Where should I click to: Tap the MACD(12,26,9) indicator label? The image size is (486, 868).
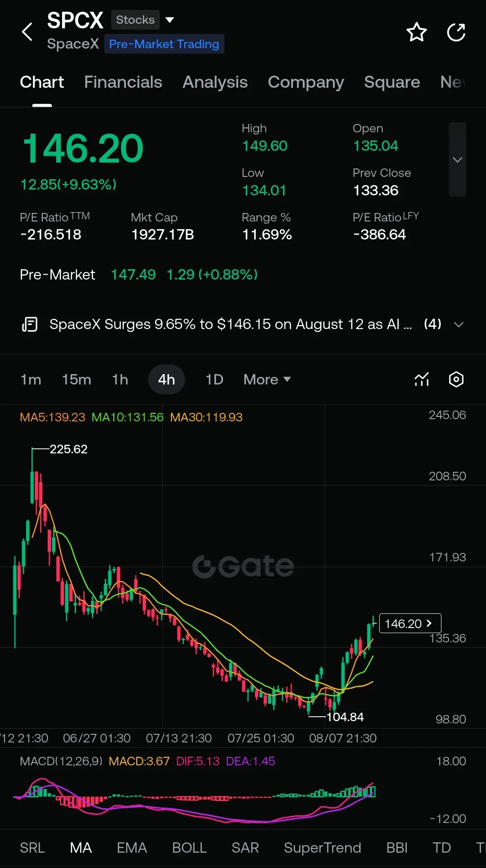(61, 761)
